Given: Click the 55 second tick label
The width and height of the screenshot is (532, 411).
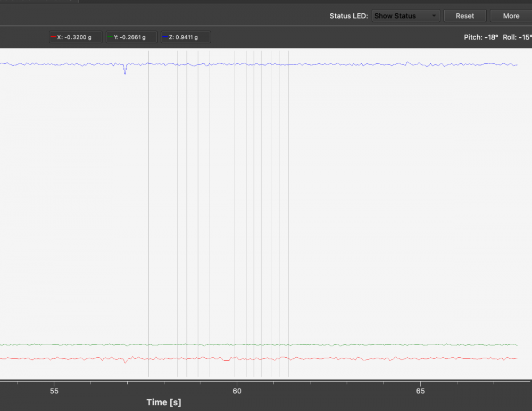Looking at the screenshot, I should coord(54,391).
